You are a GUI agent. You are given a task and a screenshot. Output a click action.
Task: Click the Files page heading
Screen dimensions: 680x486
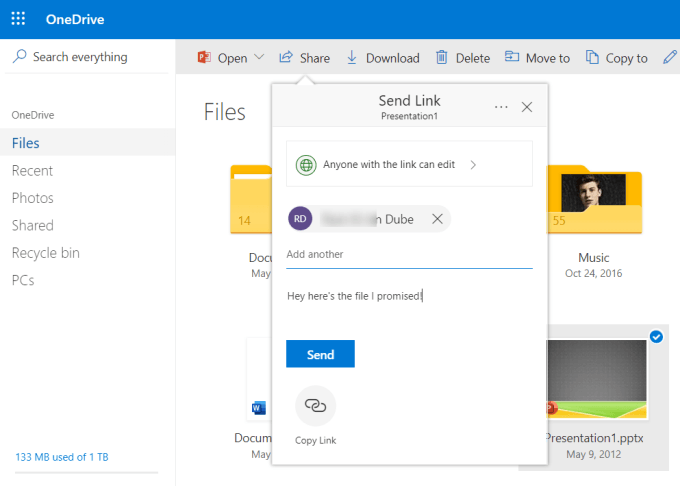click(x=225, y=112)
